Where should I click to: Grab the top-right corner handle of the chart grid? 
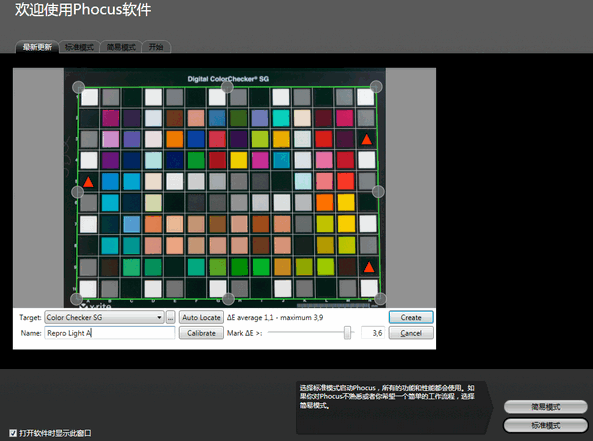click(x=376, y=87)
